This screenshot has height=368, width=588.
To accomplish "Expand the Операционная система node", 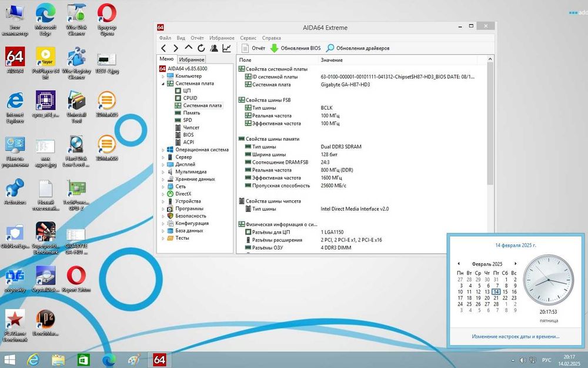I will [x=163, y=150].
